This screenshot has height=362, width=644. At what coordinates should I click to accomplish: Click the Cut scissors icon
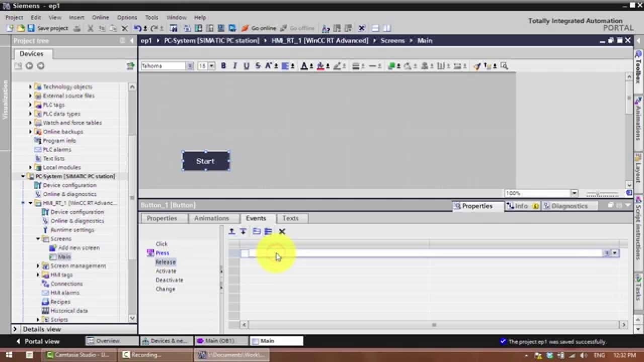pyautogui.click(x=91, y=29)
